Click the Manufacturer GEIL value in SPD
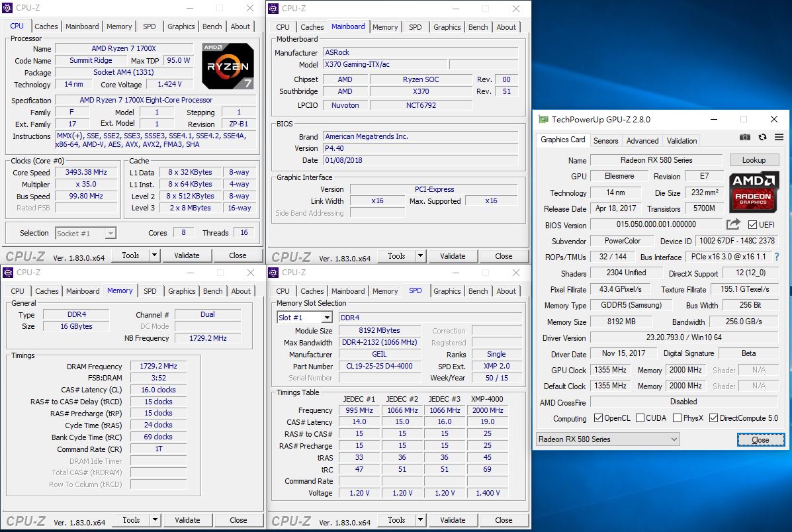The height and width of the screenshot is (532, 792). (x=379, y=354)
